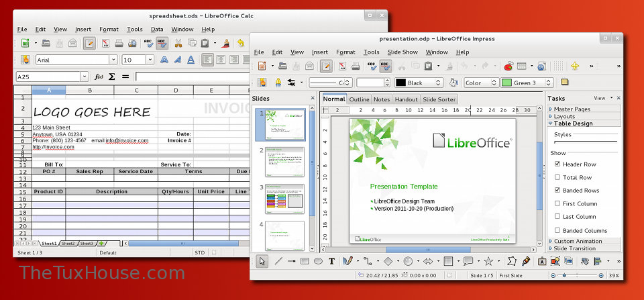Image resolution: width=644 pixels, height=300 pixels.
Task: Expand the Master Pages section
Action: point(584,109)
